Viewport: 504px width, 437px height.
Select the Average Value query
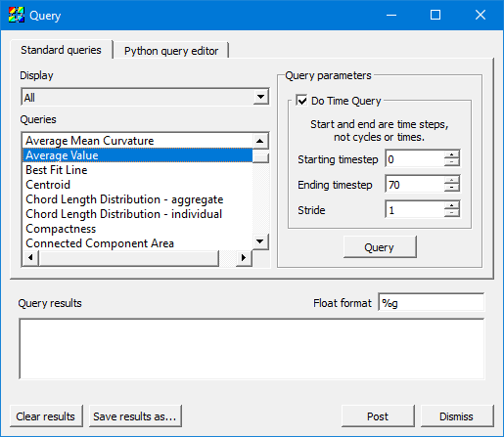click(x=137, y=155)
